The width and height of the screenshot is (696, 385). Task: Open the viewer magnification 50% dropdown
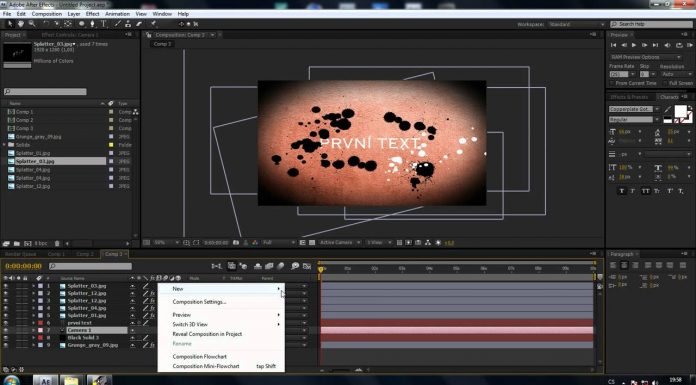coord(165,243)
